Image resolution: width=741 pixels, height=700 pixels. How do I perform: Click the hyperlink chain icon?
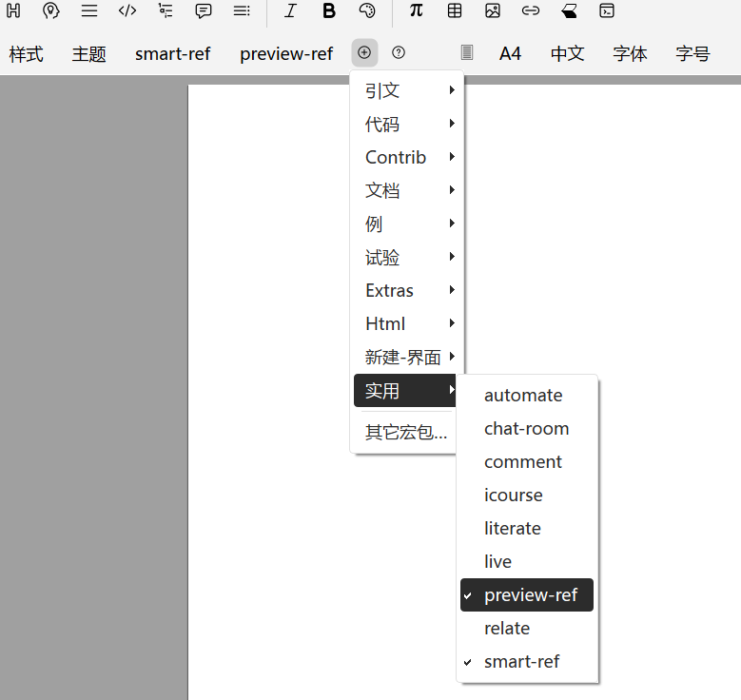pyautogui.click(x=531, y=11)
